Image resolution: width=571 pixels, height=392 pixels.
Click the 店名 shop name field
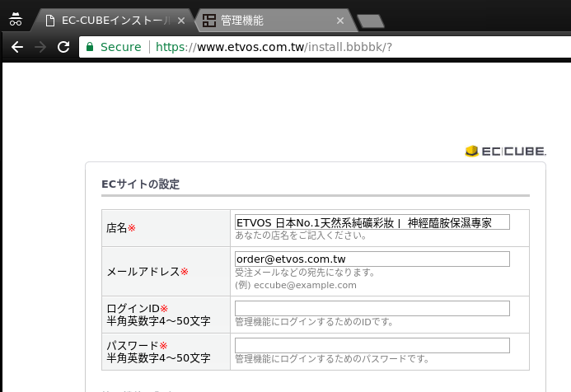372,222
